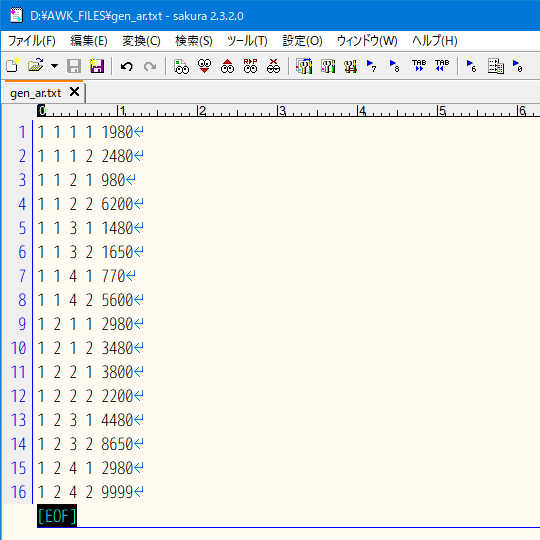Click the find previous up-arrow icon
Image resolution: width=540 pixels, height=540 pixels.
coord(227,66)
